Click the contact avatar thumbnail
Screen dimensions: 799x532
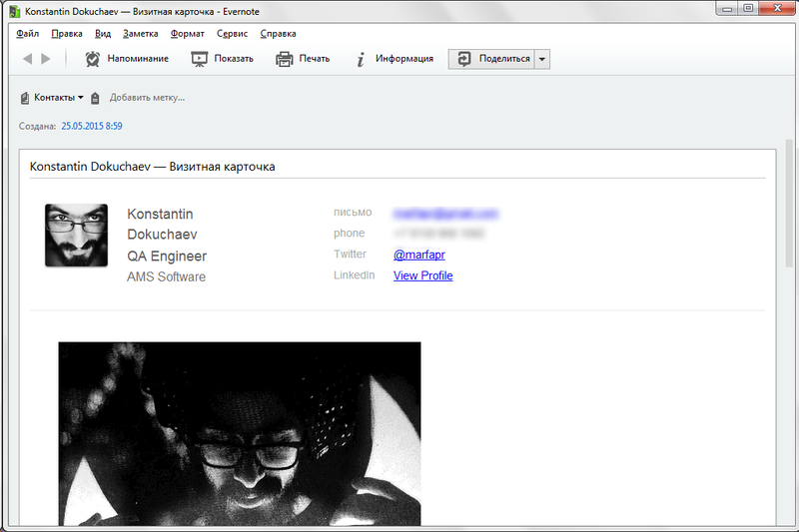77,236
